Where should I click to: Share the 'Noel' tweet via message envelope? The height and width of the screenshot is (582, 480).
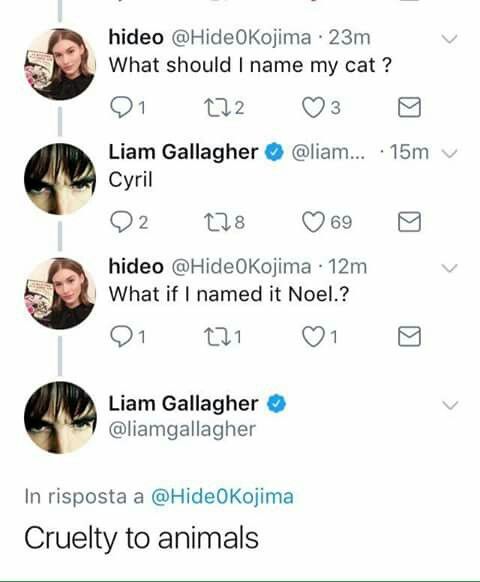click(409, 337)
